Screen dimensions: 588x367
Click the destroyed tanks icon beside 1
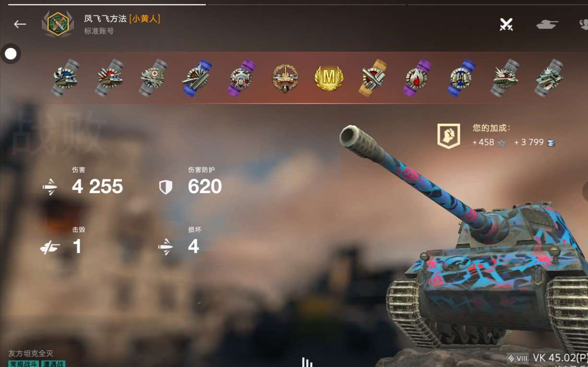50,247
